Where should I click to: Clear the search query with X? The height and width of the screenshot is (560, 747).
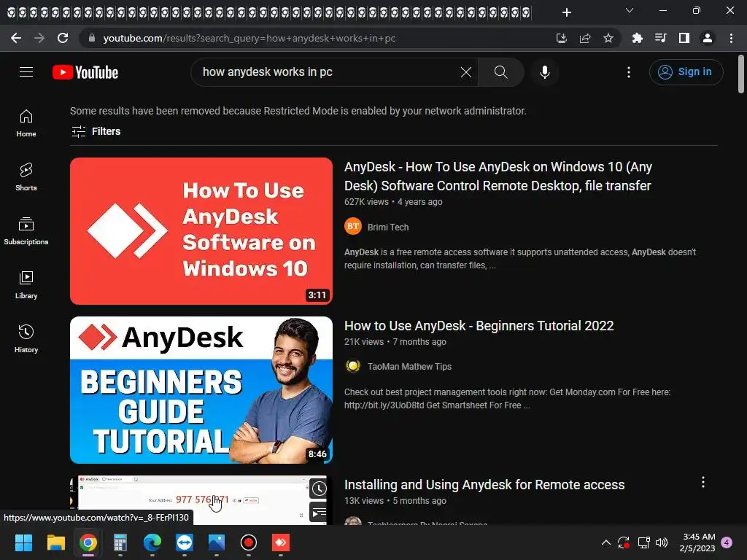point(466,72)
